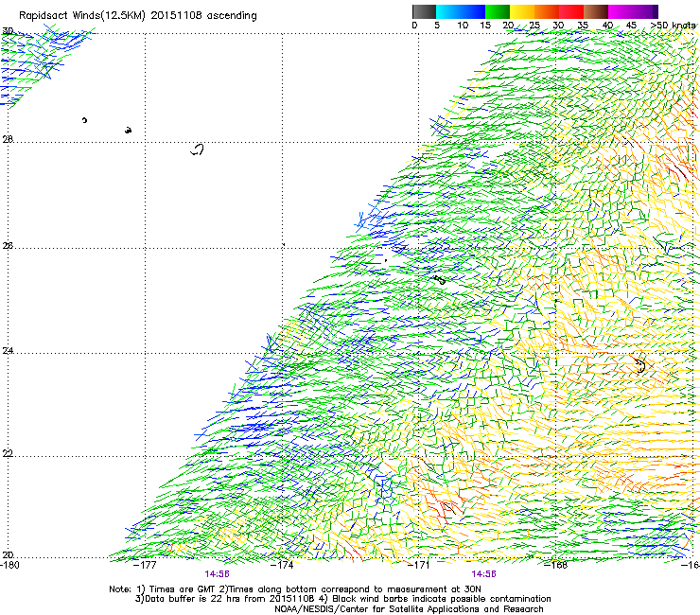This screenshot has width=700, height=615.
Task: Pick the red 30–35 knots color segment
Action: pos(571,11)
